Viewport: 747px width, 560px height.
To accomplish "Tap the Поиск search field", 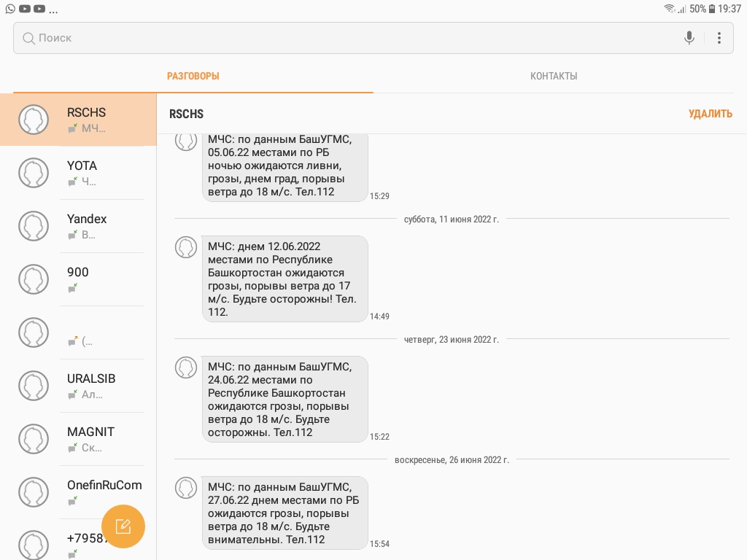I will 350,38.
